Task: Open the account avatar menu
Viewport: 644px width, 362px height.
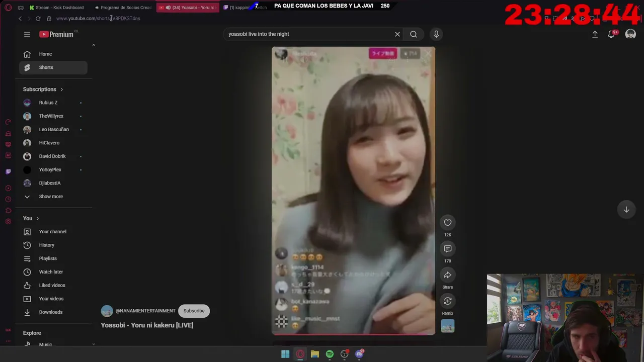Action: (x=630, y=34)
